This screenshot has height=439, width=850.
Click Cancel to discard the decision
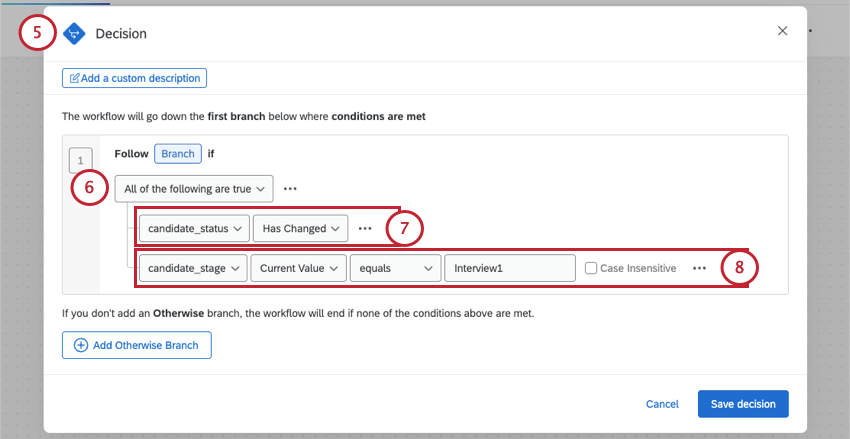point(662,404)
